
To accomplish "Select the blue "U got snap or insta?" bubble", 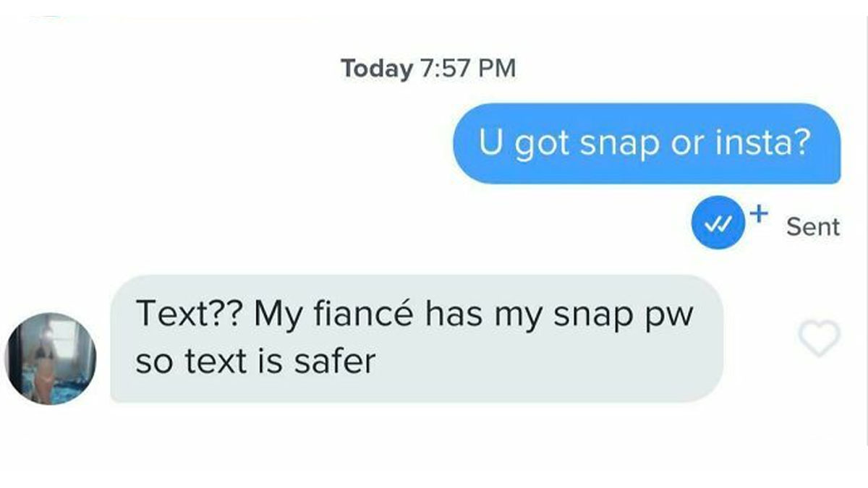I will [x=647, y=143].
